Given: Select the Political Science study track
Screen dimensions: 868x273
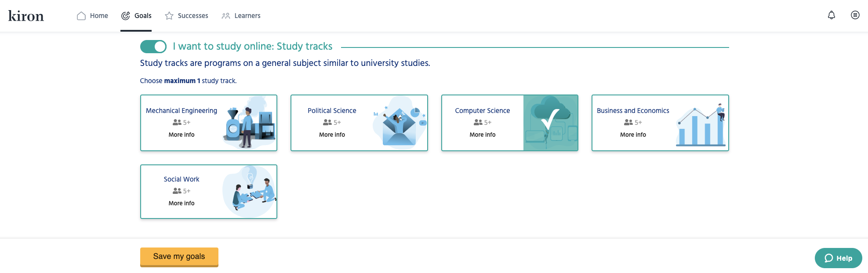Looking at the screenshot, I should pos(359,123).
